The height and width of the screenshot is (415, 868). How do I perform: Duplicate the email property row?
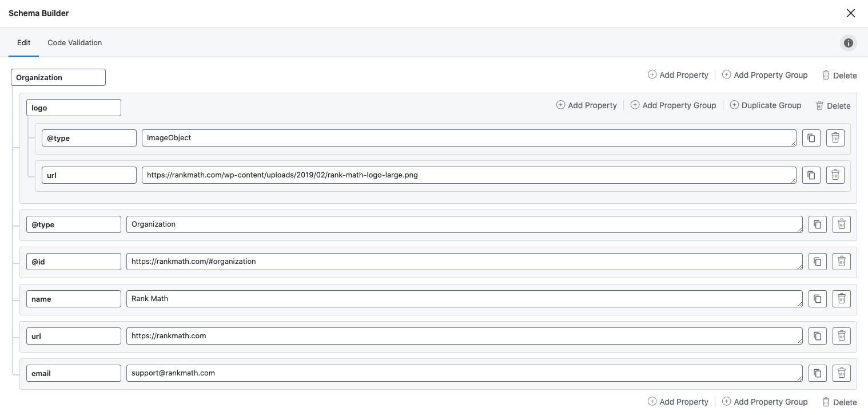[818, 373]
